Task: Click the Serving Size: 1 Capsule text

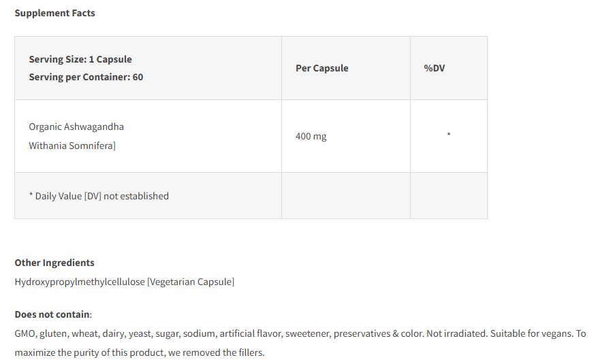Action: click(x=80, y=59)
